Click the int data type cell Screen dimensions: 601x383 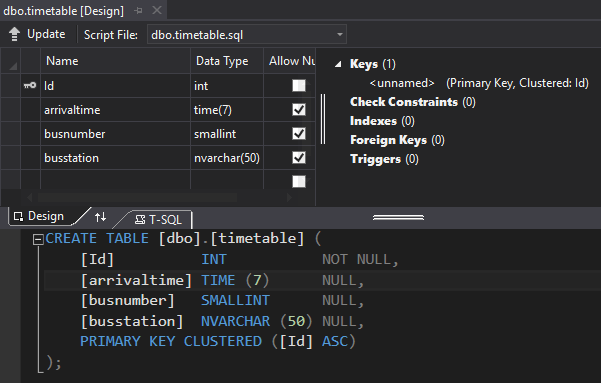tap(227, 85)
